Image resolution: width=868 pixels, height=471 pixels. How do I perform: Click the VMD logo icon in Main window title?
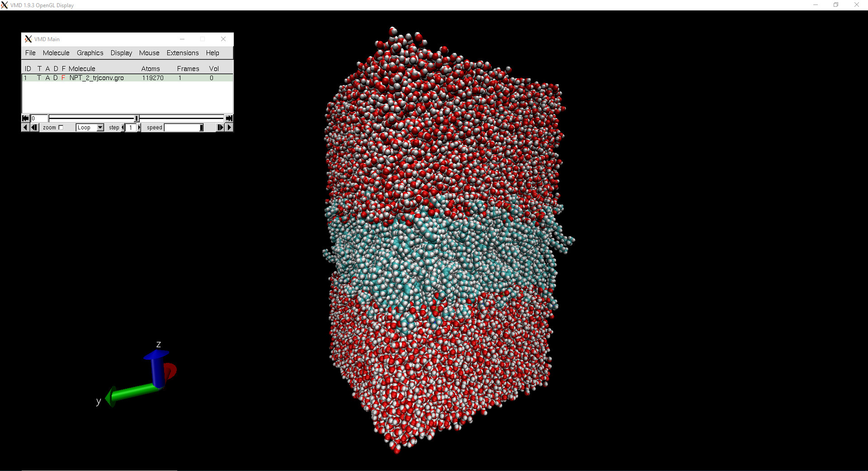(x=28, y=39)
